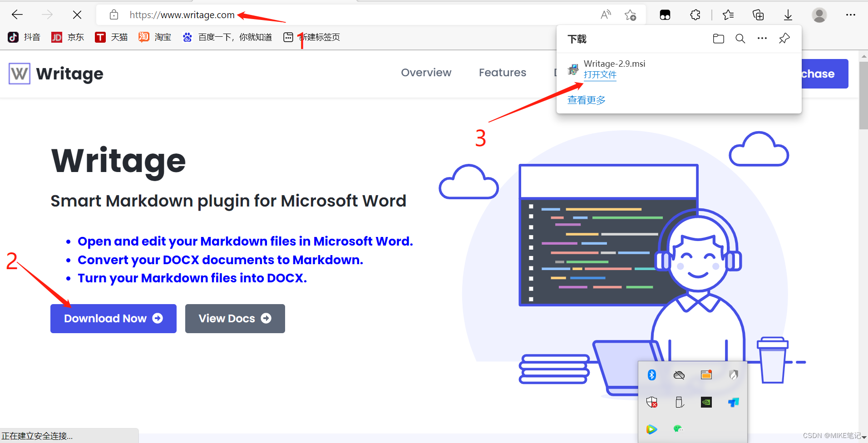Click the Writage-2.9.msi file name
Viewport: 868px width, 443px height.
coord(614,64)
